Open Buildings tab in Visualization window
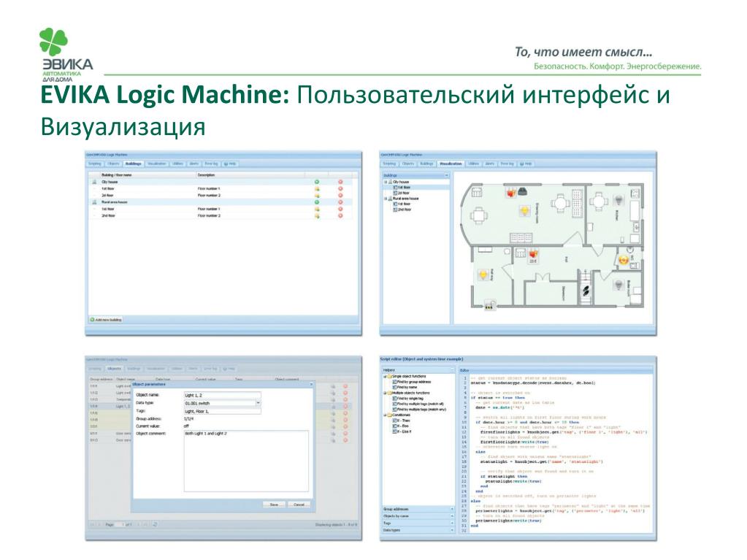Viewport: 747px width, 560px height. pyautogui.click(x=427, y=164)
